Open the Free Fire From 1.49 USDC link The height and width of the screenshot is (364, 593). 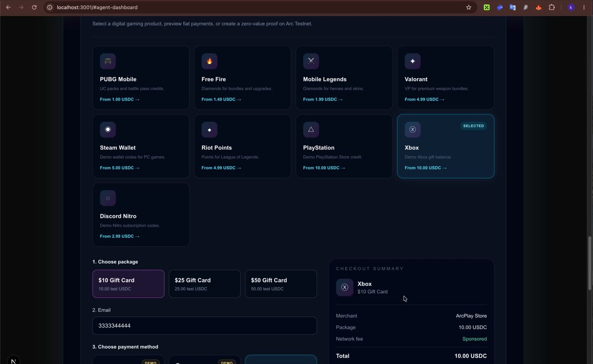pos(221,99)
